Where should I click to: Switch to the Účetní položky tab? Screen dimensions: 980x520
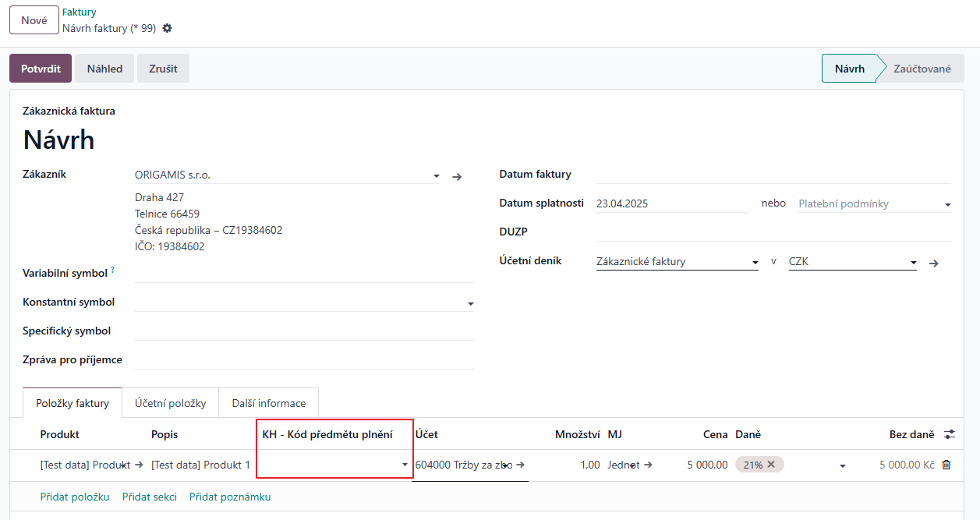click(170, 403)
